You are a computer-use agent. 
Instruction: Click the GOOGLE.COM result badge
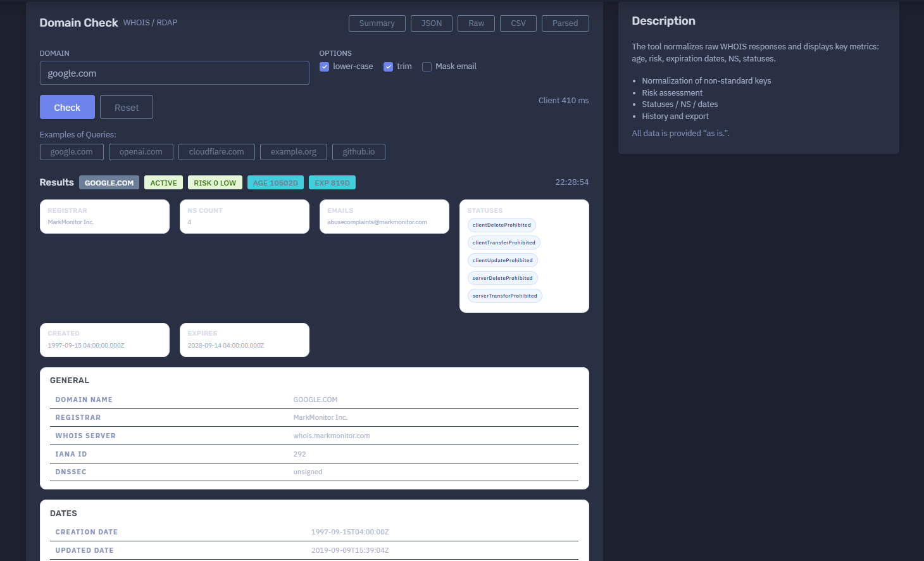click(x=109, y=182)
